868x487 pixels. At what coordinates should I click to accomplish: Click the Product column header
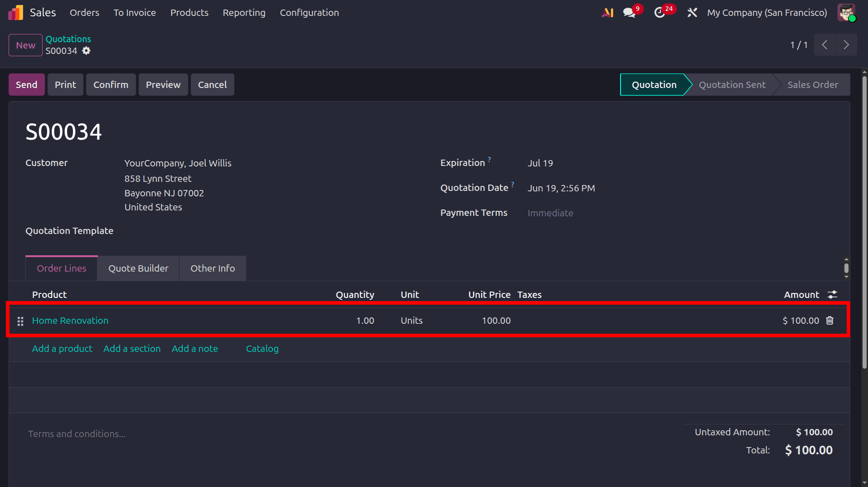pyautogui.click(x=49, y=295)
